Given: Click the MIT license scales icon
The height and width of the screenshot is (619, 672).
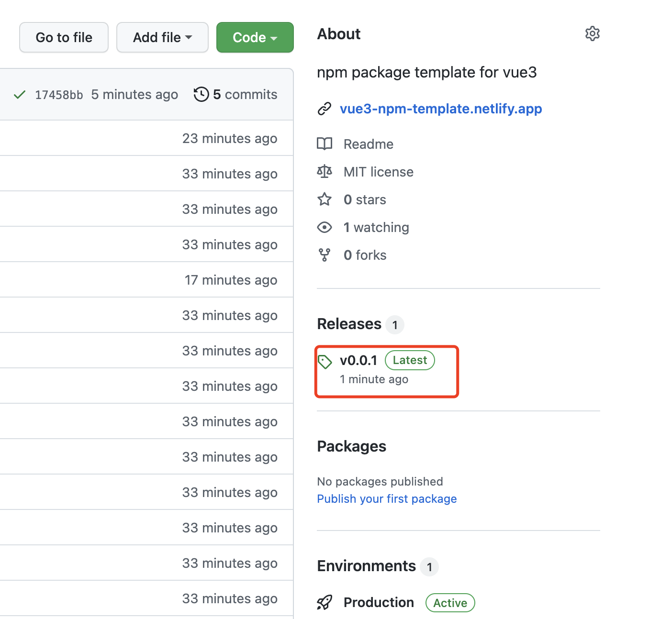Looking at the screenshot, I should (x=325, y=172).
